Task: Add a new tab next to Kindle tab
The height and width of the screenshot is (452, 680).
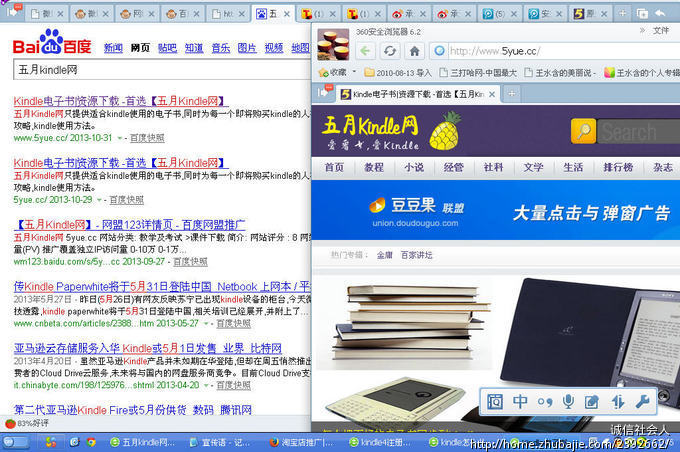Action: click(512, 93)
